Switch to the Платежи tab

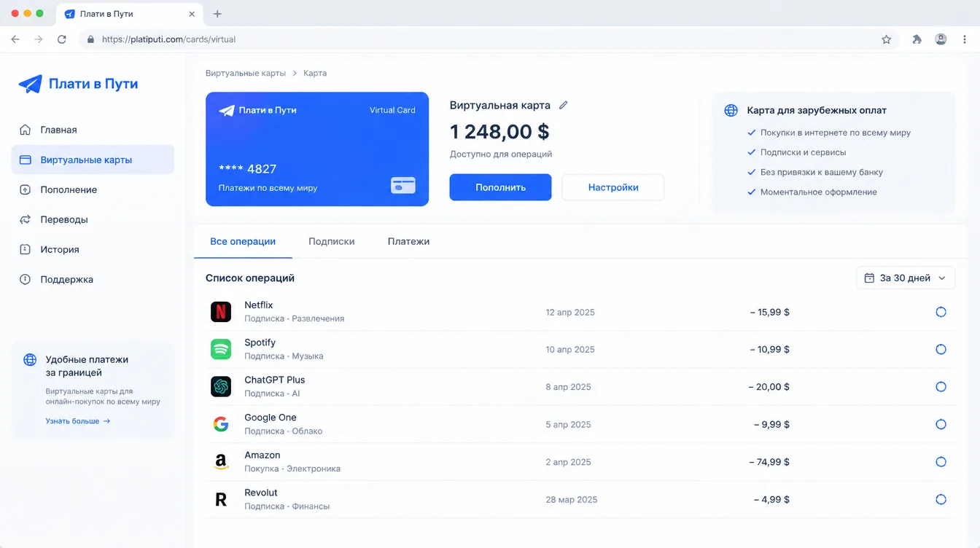pos(408,241)
